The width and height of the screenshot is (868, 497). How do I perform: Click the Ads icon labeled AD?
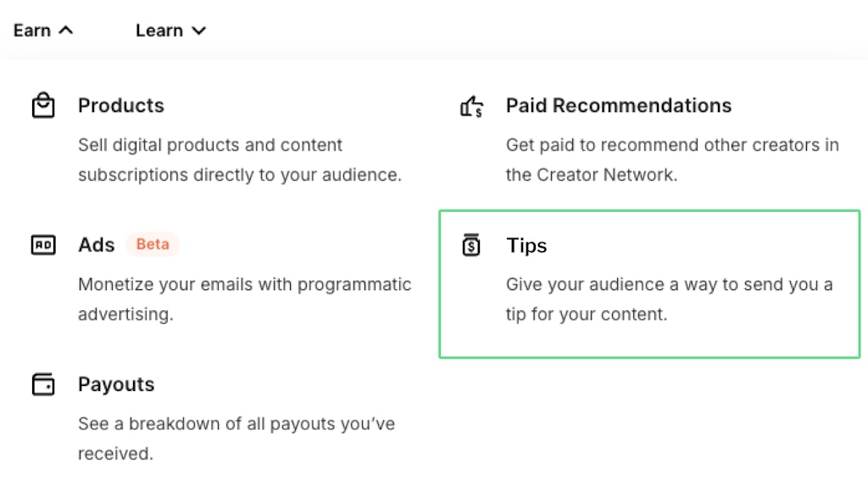[x=43, y=245]
